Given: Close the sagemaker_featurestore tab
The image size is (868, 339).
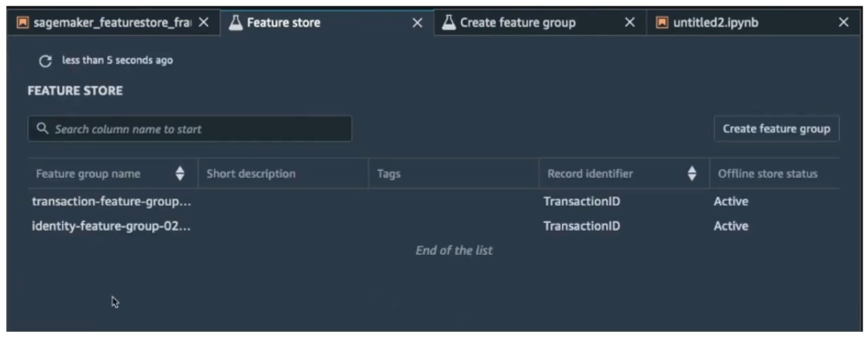Looking at the screenshot, I should pos(204,23).
